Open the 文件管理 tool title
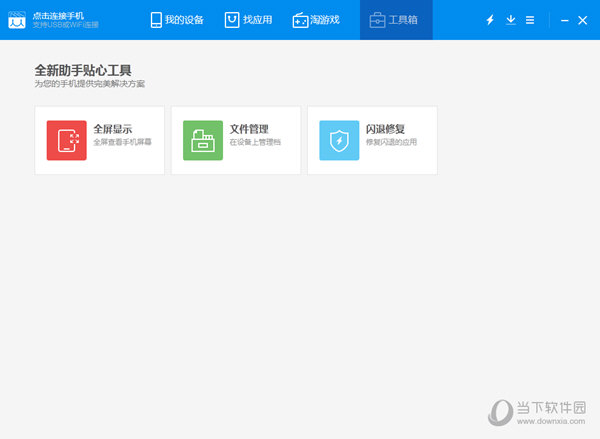The image size is (600, 439). (249, 129)
